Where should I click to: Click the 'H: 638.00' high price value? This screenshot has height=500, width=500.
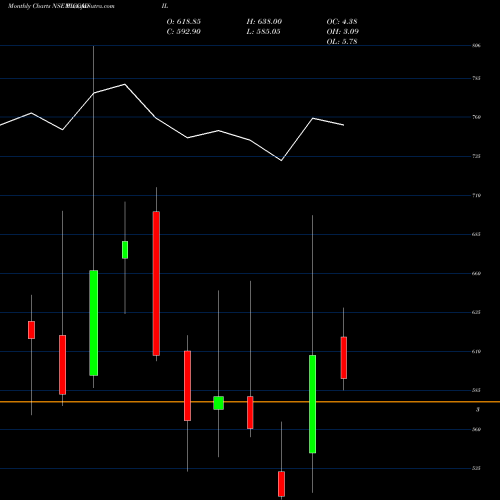click(x=264, y=22)
